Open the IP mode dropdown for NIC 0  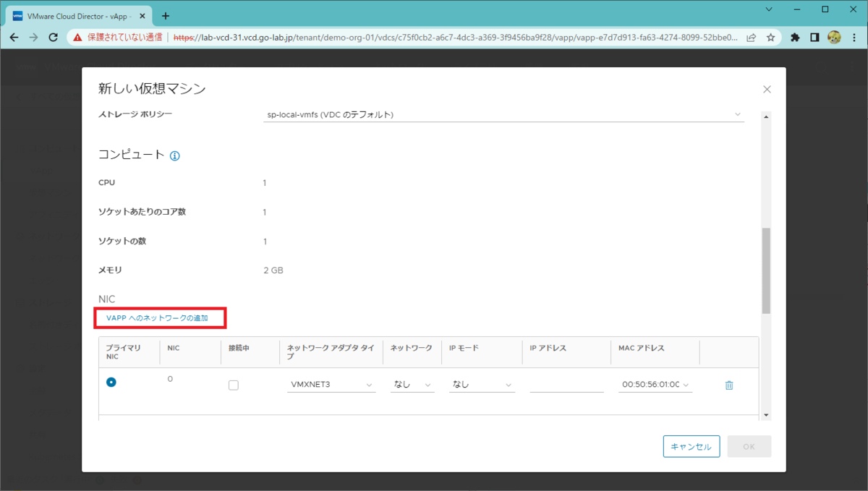[x=481, y=385]
